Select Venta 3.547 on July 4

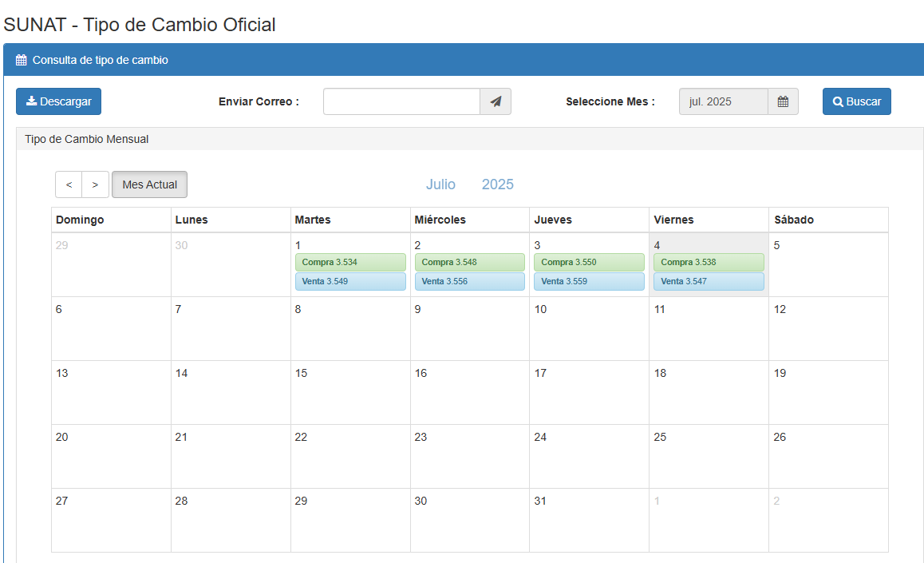[709, 281]
